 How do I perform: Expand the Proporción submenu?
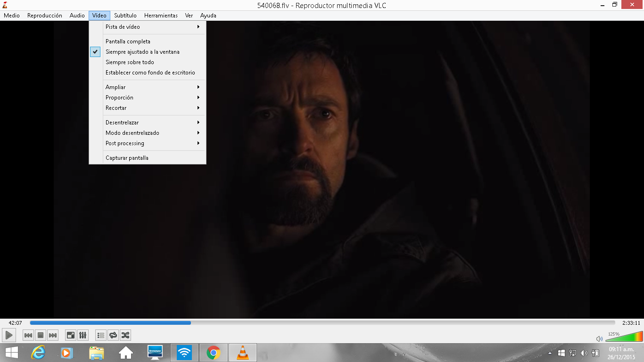148,98
